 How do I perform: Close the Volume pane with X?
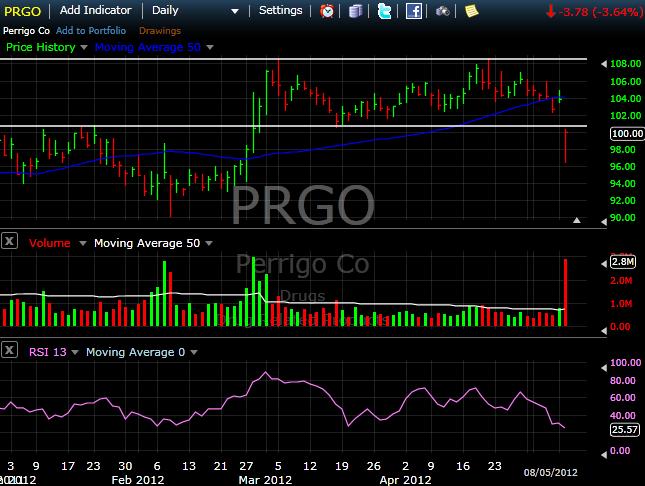[x=9, y=241]
